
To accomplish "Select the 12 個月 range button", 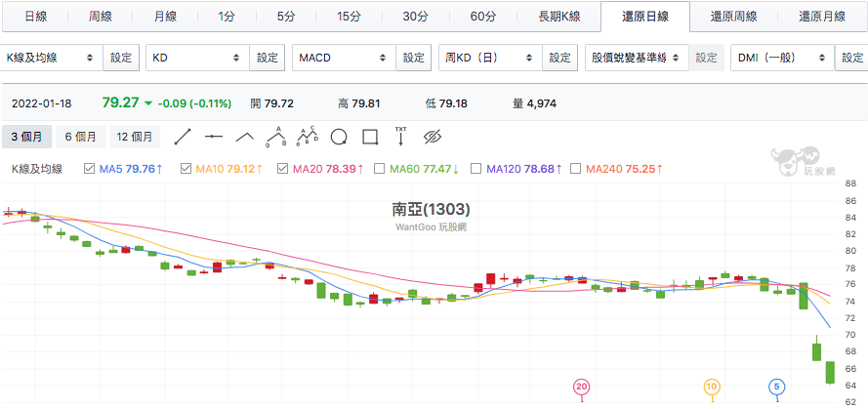I will tap(135, 137).
